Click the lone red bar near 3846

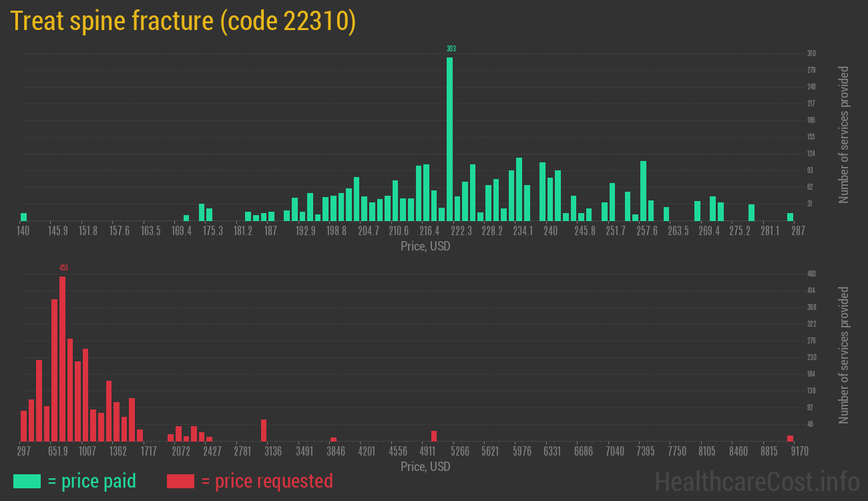[x=333, y=439]
